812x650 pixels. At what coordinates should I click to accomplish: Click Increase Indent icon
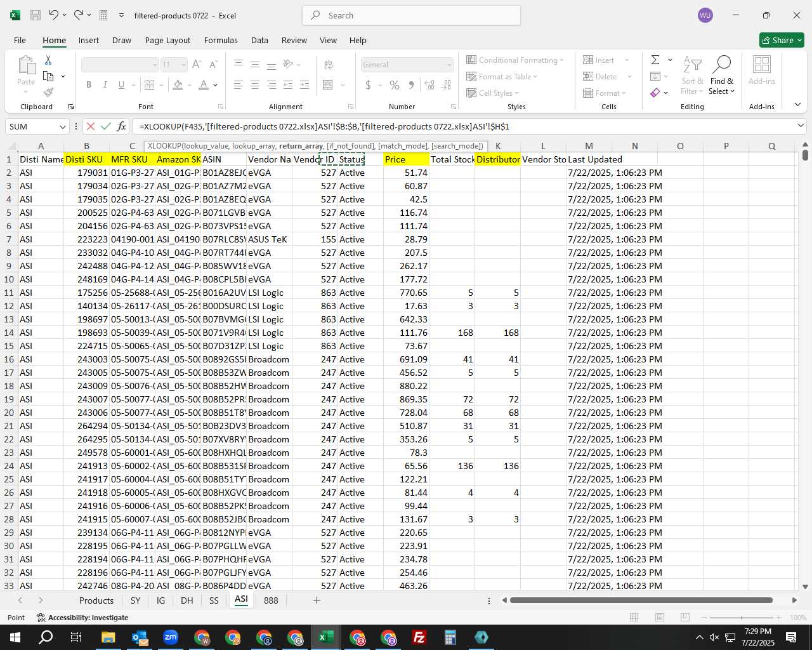[x=304, y=84]
